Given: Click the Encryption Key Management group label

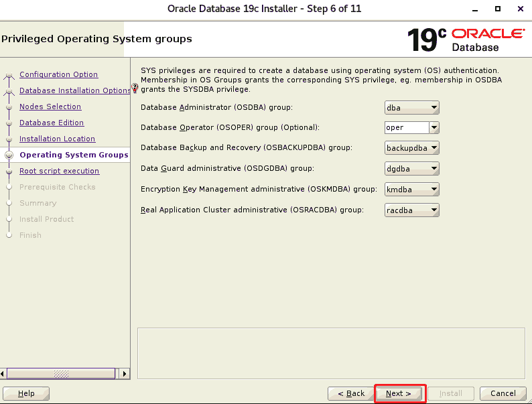Looking at the screenshot, I should point(259,189).
